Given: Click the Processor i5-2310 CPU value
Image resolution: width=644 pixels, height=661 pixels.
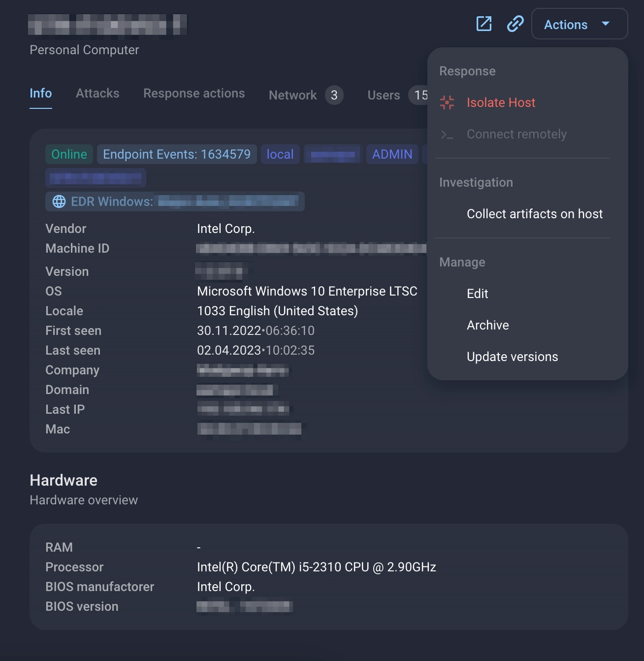Looking at the screenshot, I should coord(317,567).
